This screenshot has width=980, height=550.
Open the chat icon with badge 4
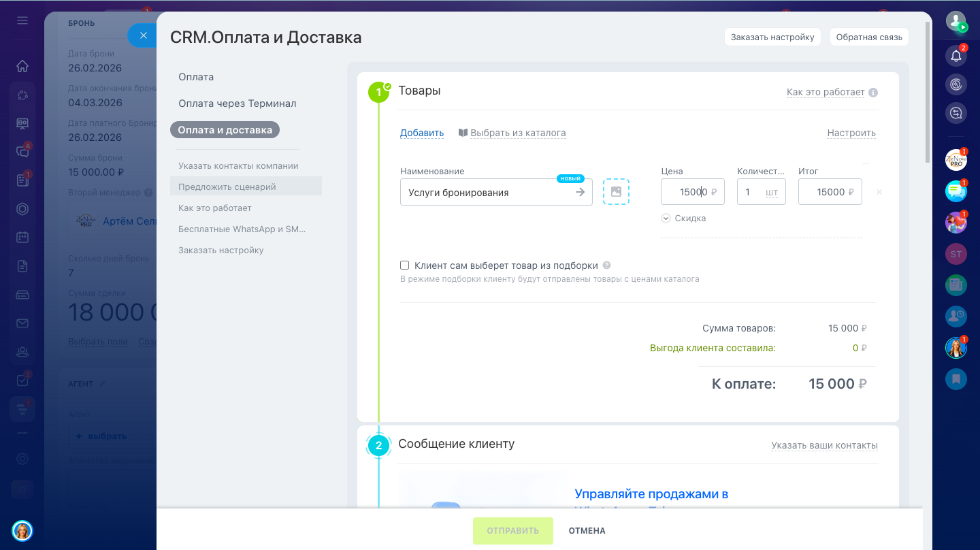22,152
